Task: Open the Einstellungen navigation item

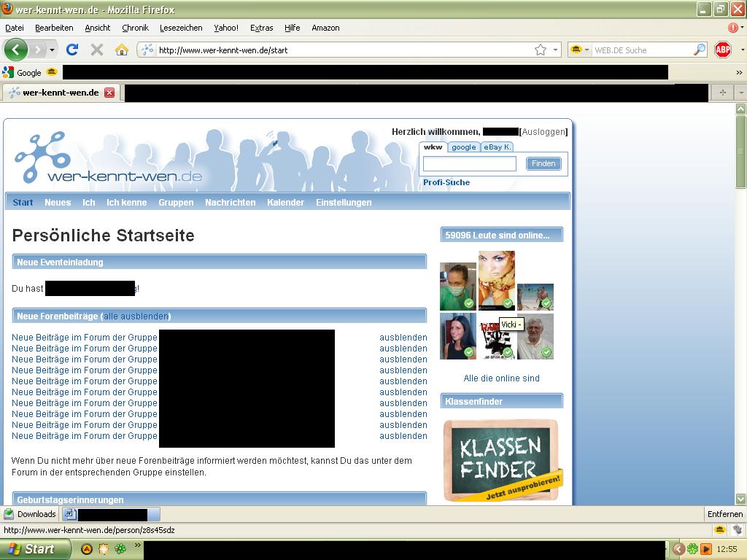Action: (344, 203)
